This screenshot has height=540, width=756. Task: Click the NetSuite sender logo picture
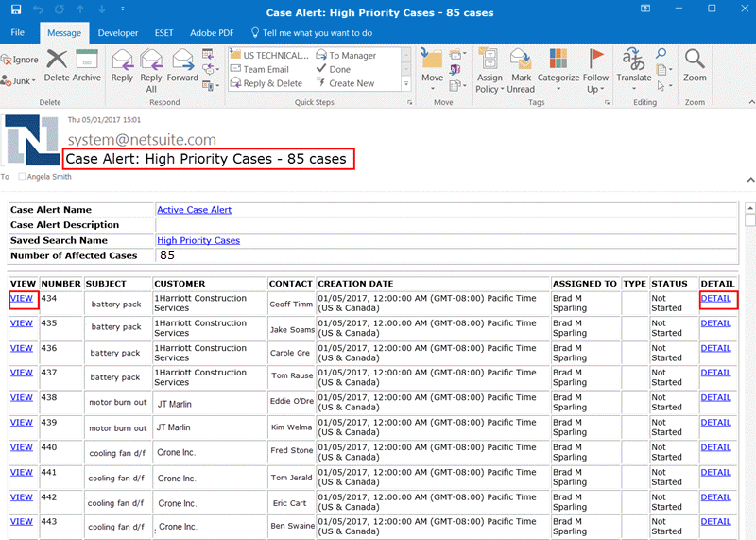click(x=32, y=140)
